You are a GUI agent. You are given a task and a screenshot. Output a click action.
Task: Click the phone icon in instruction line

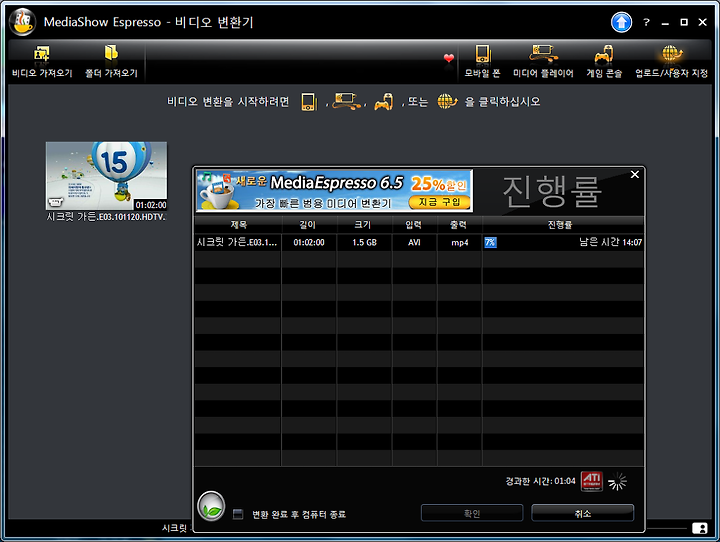[x=309, y=102]
